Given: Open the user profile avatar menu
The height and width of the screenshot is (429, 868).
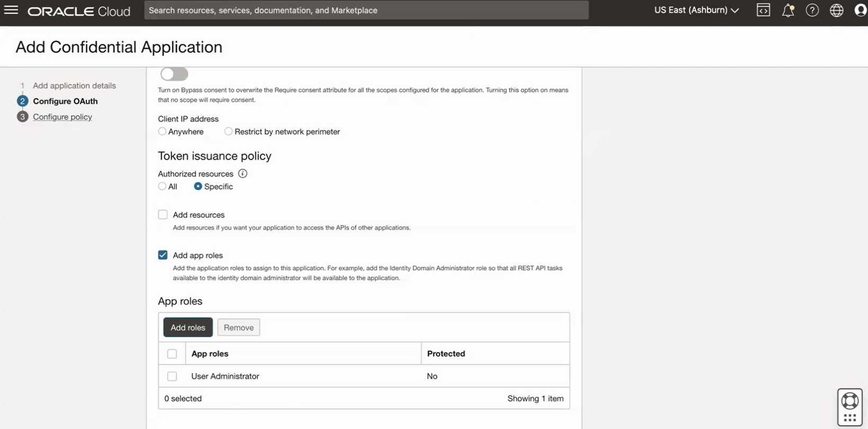Looking at the screenshot, I should pyautogui.click(x=861, y=10).
